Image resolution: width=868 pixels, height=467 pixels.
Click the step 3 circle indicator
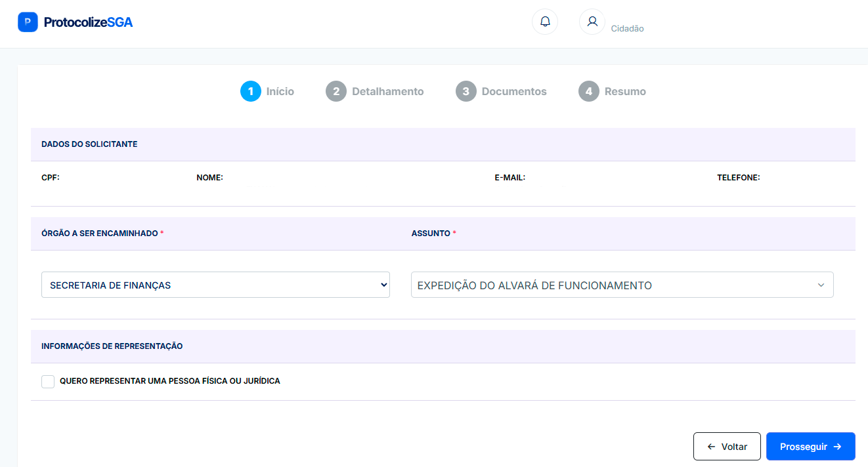tap(466, 91)
